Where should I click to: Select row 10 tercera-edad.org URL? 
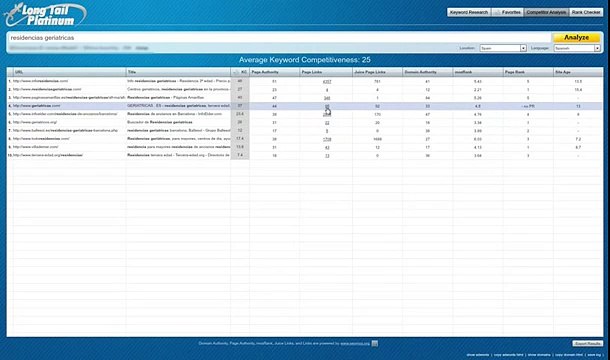click(48, 155)
